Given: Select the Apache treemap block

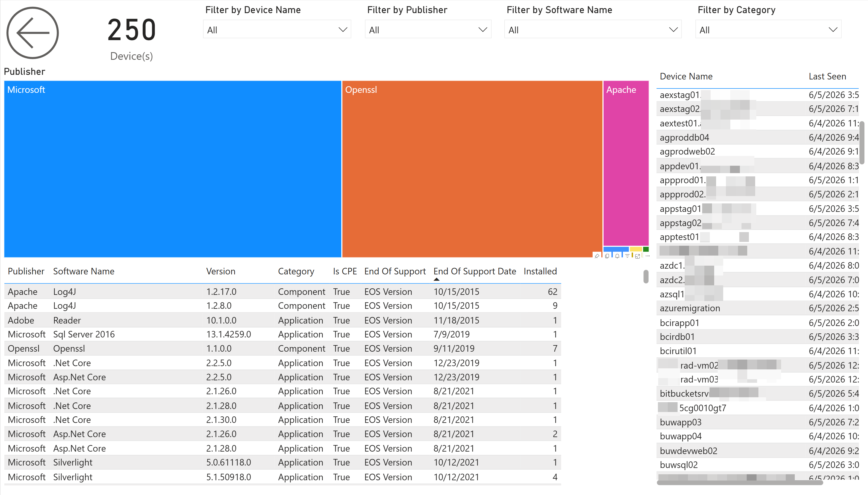Looking at the screenshot, I should tap(626, 163).
